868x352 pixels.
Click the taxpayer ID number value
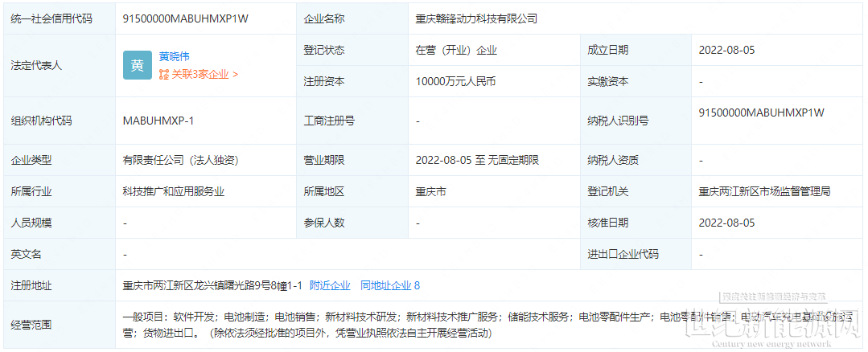click(762, 113)
